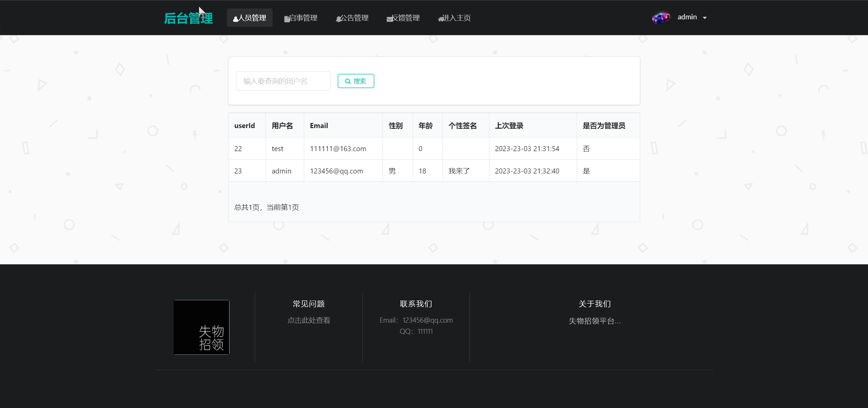Focus the username search input field
Viewport: 868px width, 408px height.
(x=283, y=81)
